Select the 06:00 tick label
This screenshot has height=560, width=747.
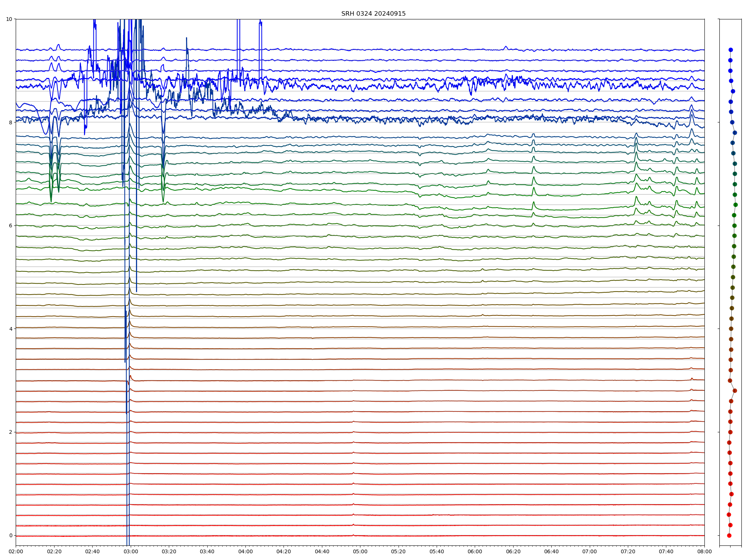475,551
